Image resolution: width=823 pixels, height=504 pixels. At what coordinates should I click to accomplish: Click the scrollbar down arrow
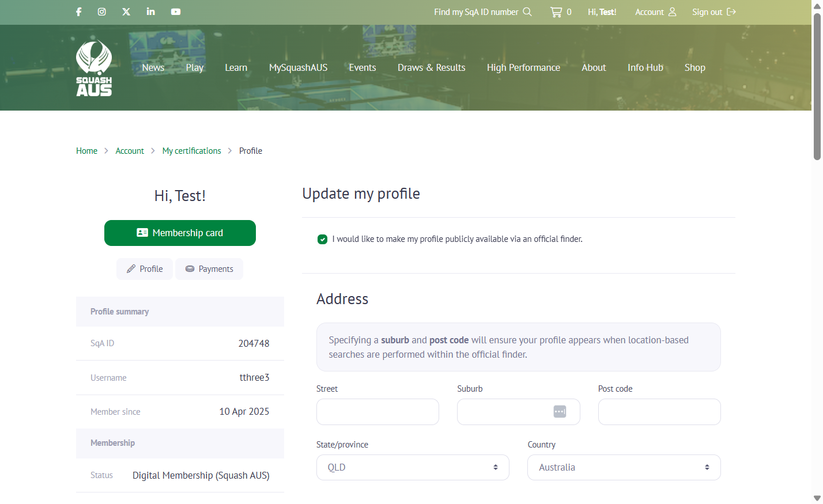click(x=817, y=498)
